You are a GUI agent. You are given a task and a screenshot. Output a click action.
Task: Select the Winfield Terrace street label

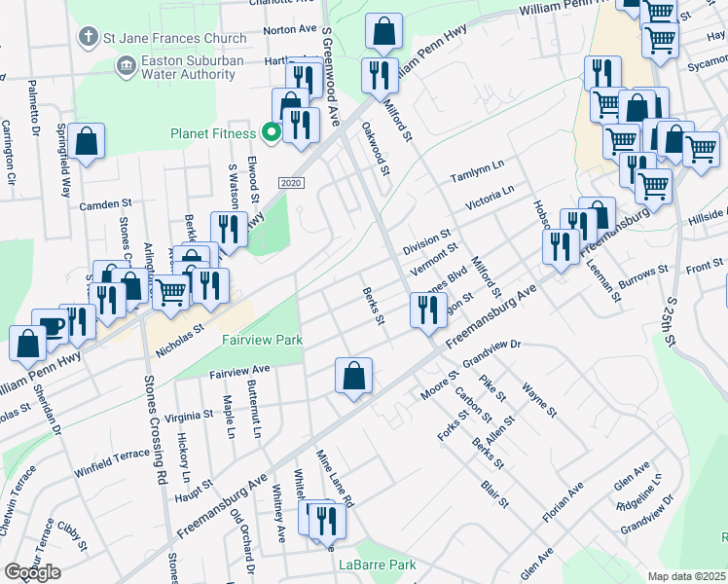pyautogui.click(x=112, y=463)
